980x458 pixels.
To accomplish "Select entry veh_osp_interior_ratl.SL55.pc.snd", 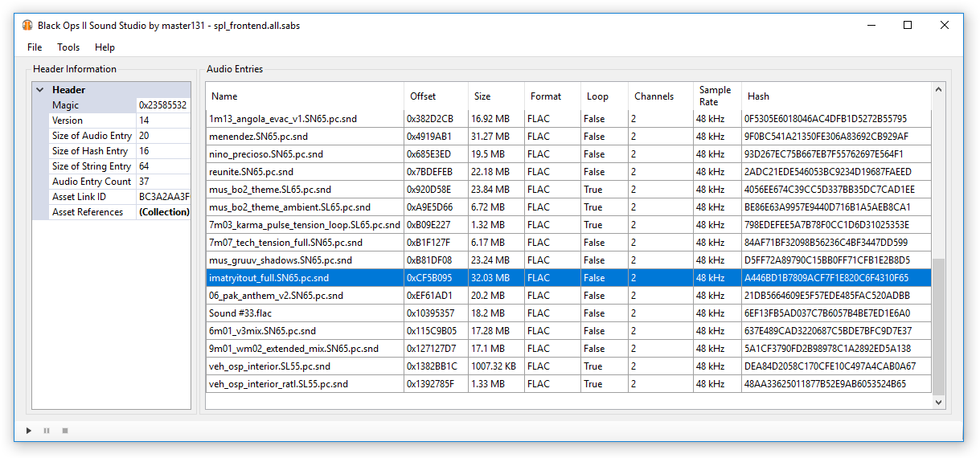I will point(568,384).
